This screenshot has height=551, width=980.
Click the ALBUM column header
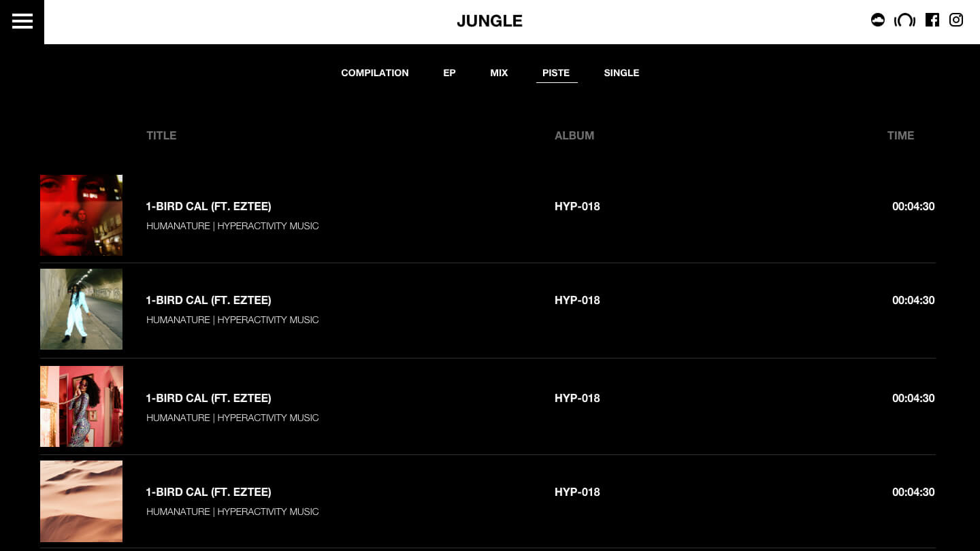(x=574, y=135)
